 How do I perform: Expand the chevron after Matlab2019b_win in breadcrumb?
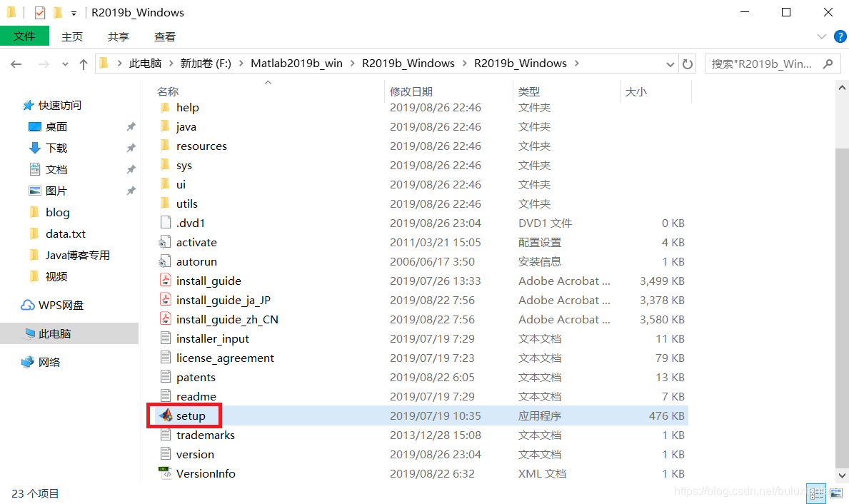[353, 64]
